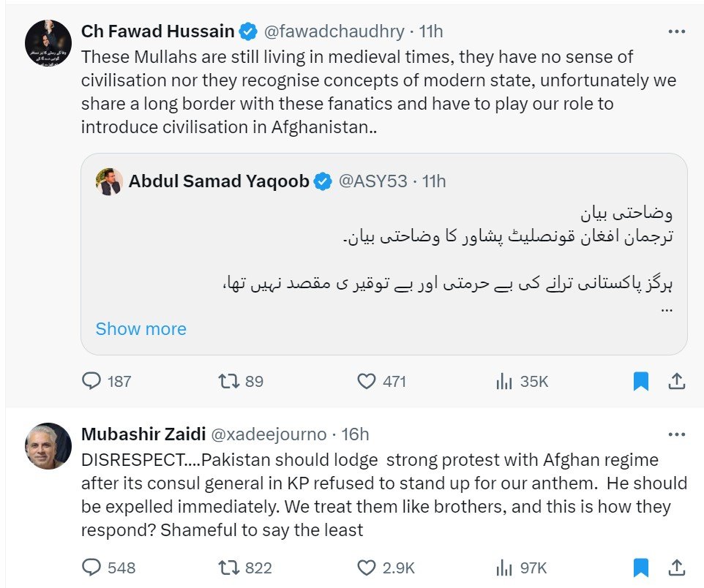Image resolution: width=704 pixels, height=588 pixels.
Task: View analytics for Fawad Hussain's 35K-view tweet
Action: pyautogui.click(x=504, y=381)
